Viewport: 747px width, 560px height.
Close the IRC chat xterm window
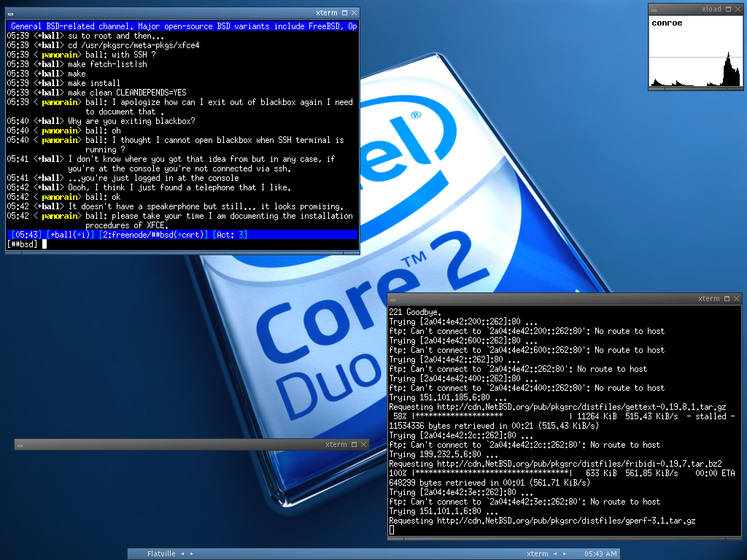coord(354,13)
